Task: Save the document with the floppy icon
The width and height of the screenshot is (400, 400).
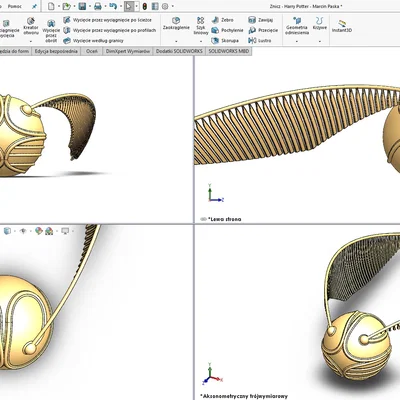Action: 82,6
